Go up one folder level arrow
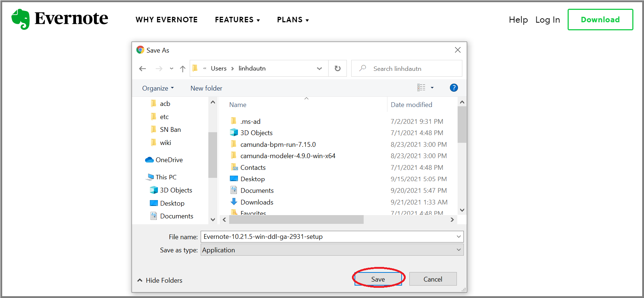The image size is (644, 298). 183,69
